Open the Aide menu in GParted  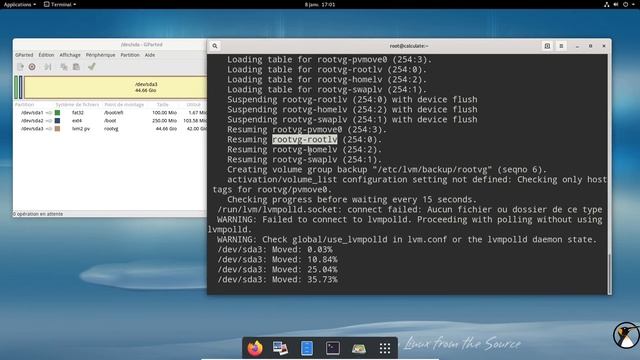150,55
